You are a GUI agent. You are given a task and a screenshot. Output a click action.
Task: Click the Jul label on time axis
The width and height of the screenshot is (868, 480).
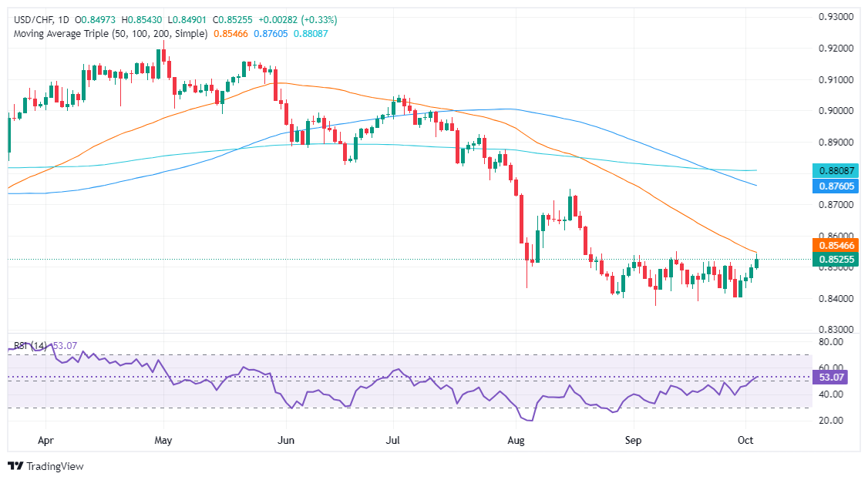(392, 441)
